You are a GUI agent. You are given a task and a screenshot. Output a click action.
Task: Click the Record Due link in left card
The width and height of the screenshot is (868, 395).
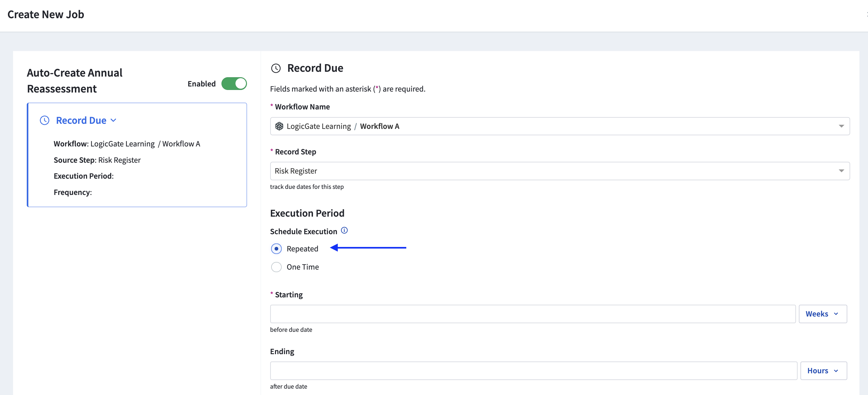point(81,120)
